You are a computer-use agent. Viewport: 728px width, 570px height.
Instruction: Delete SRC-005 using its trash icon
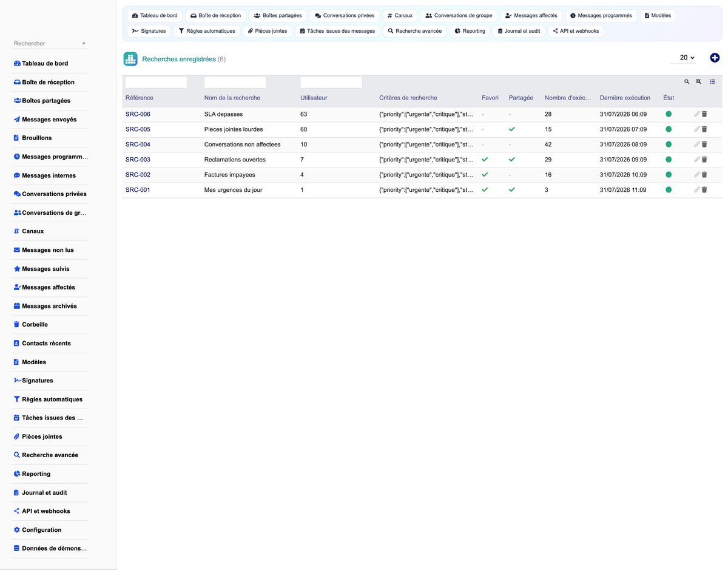[x=704, y=129]
